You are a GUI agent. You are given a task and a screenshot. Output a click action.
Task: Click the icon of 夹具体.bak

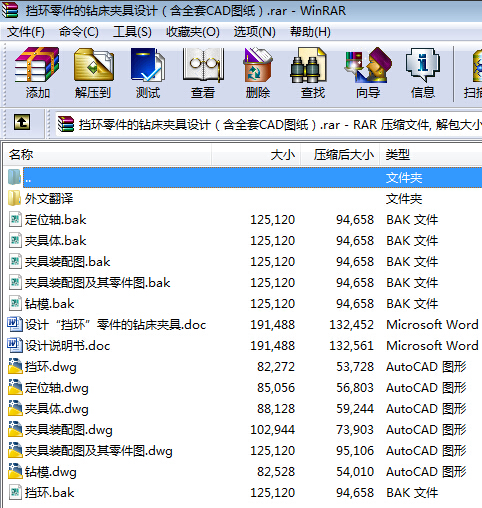[x=15, y=240]
